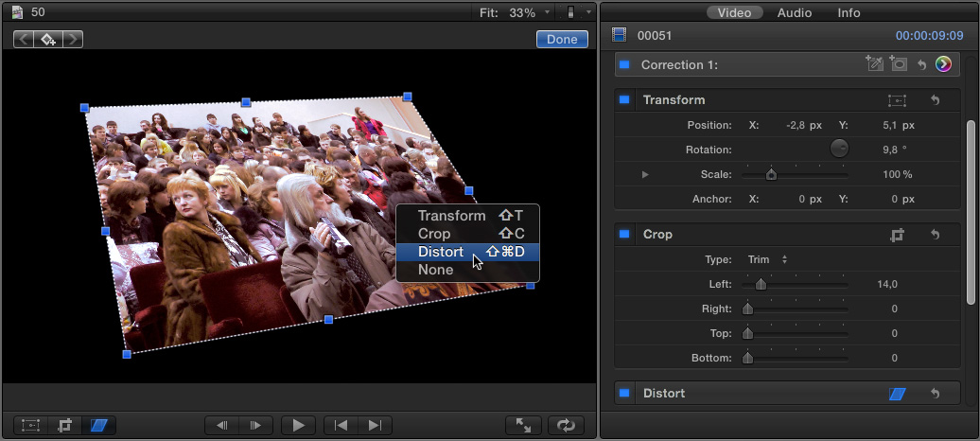Add a color mask to Correction 1
Image resolution: width=980 pixels, height=441 pixels.
(x=874, y=64)
